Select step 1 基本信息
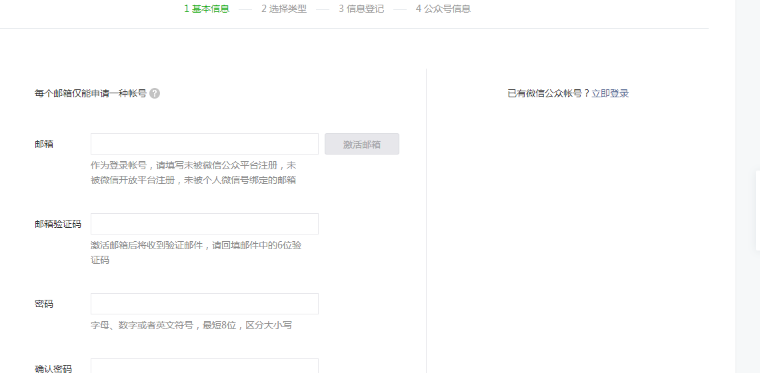The image size is (760, 373). pyautogui.click(x=206, y=9)
